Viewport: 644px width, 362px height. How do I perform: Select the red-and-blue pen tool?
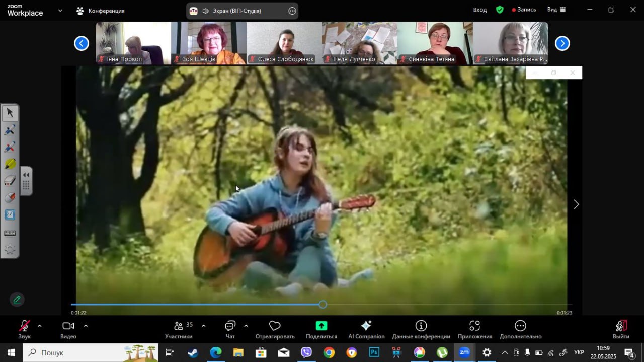(10, 147)
